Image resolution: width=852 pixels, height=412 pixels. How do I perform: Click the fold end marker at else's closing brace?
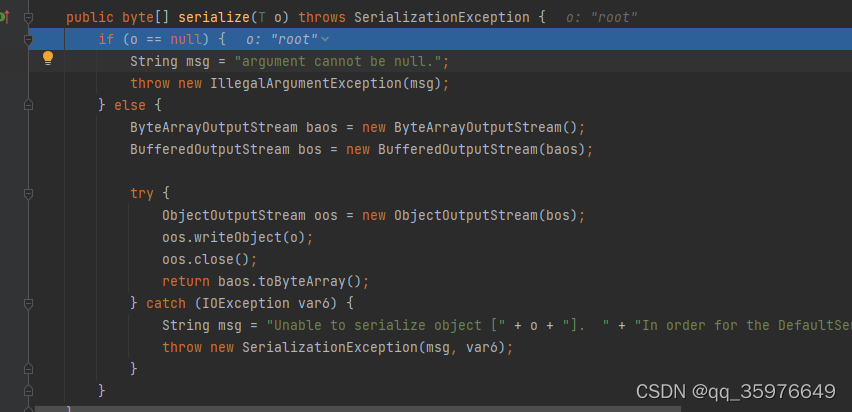tap(28, 390)
